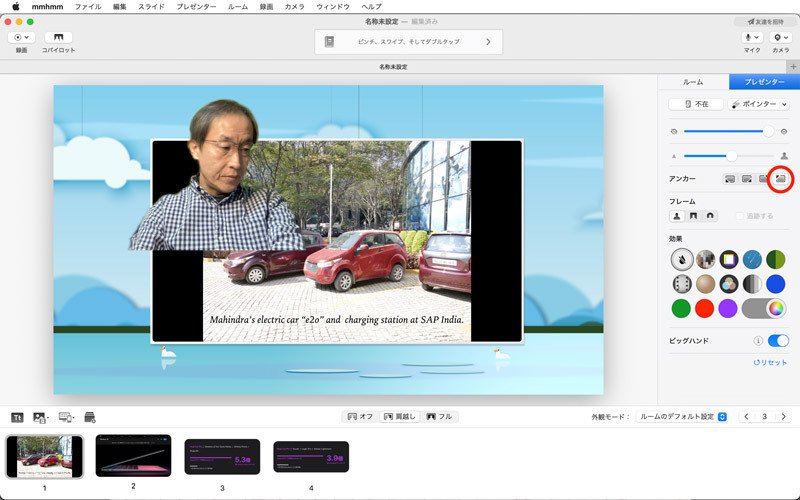Add a new tab with the plus button
The height and width of the screenshot is (500, 800).
pyautogui.click(x=793, y=67)
